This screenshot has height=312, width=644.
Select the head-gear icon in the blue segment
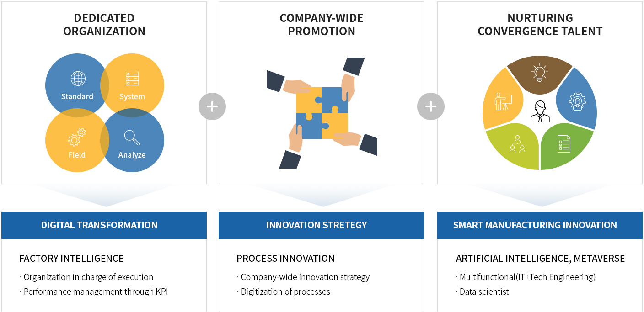point(577,101)
